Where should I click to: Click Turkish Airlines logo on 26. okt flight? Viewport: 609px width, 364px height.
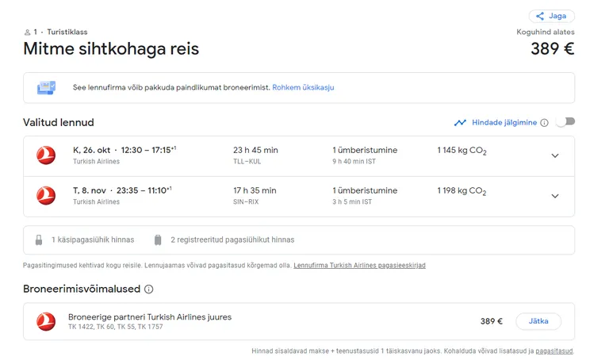coord(46,155)
